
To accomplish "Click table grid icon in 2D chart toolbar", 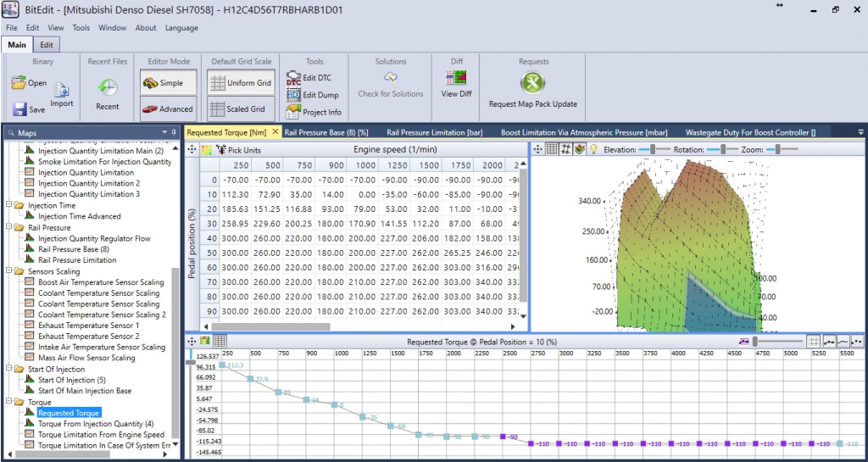I will 220,342.
